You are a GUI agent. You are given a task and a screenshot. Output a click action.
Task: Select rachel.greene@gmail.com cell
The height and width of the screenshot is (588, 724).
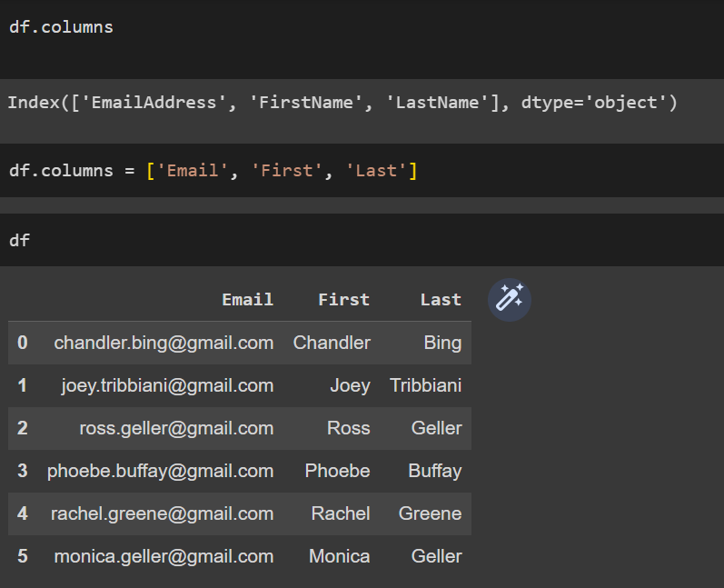[x=162, y=513]
